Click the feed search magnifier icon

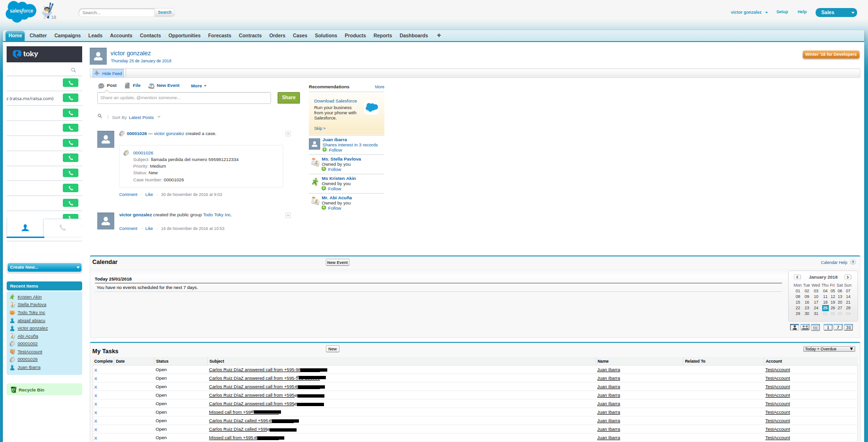(100, 116)
